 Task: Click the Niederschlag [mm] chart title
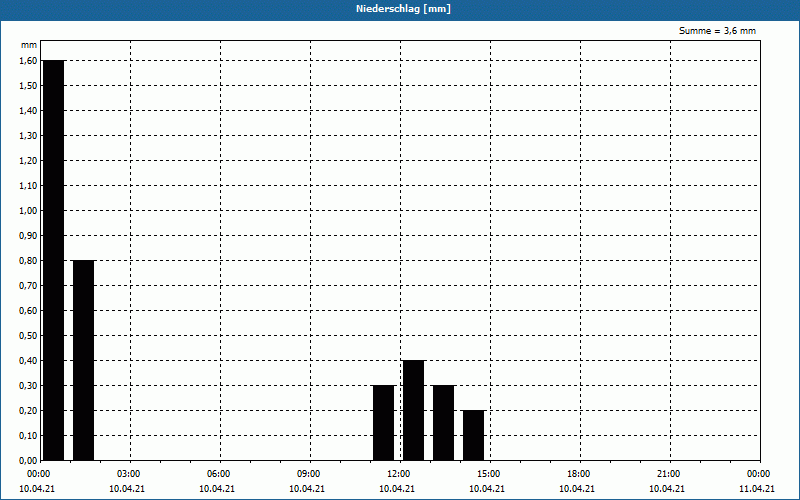coord(403,9)
